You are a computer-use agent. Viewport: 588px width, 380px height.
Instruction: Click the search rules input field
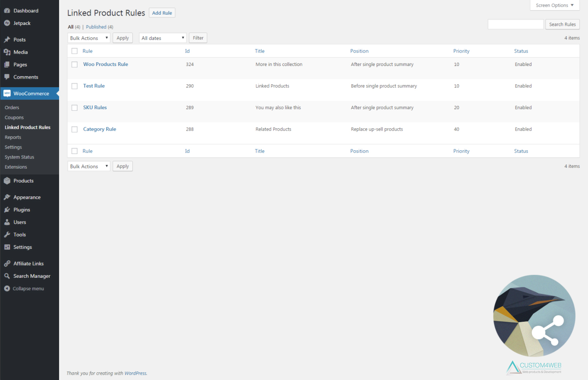pos(515,24)
